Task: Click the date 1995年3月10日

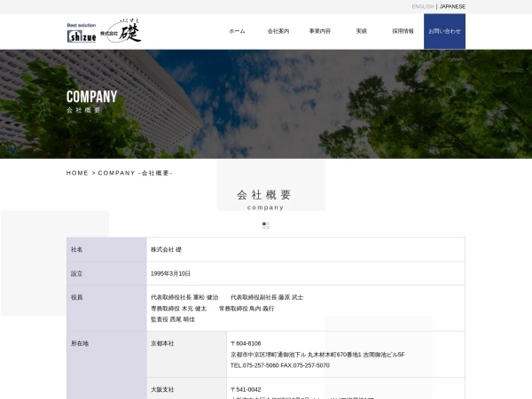Action: tap(170, 273)
